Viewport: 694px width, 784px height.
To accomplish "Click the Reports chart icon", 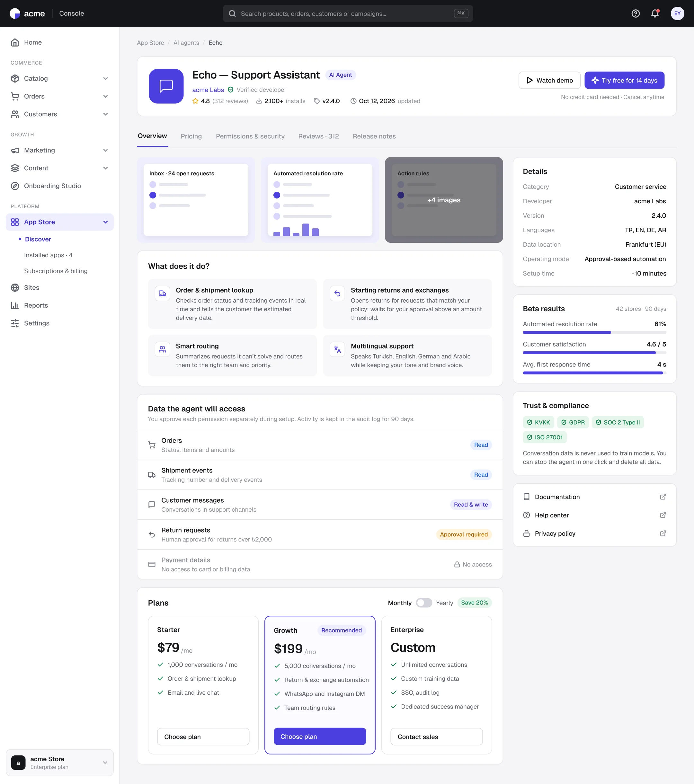I will (x=15, y=305).
